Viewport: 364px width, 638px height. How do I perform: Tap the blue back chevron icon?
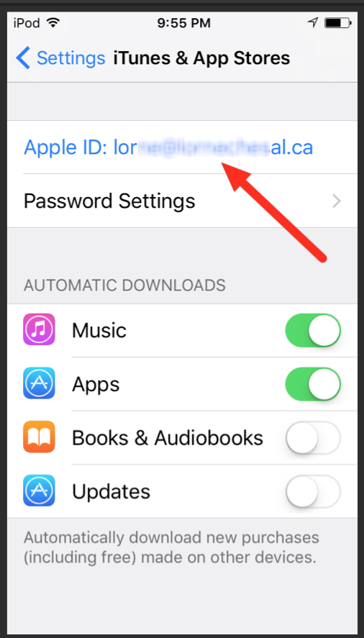(23, 58)
